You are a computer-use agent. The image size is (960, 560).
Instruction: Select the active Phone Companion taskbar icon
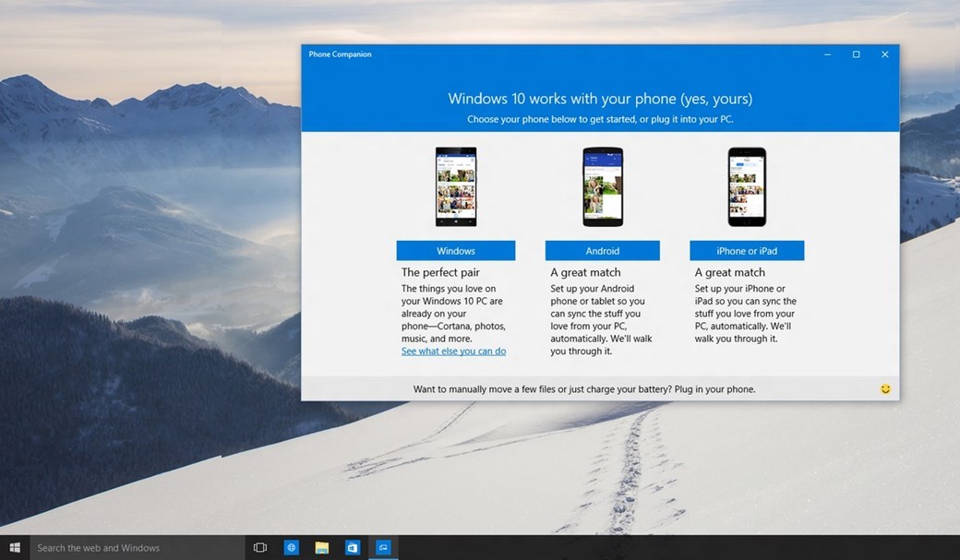pos(382,547)
